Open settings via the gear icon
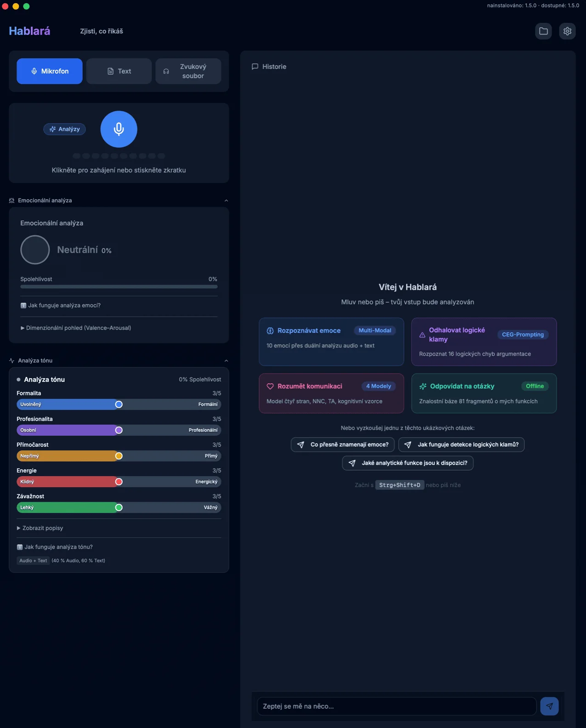 coord(567,31)
